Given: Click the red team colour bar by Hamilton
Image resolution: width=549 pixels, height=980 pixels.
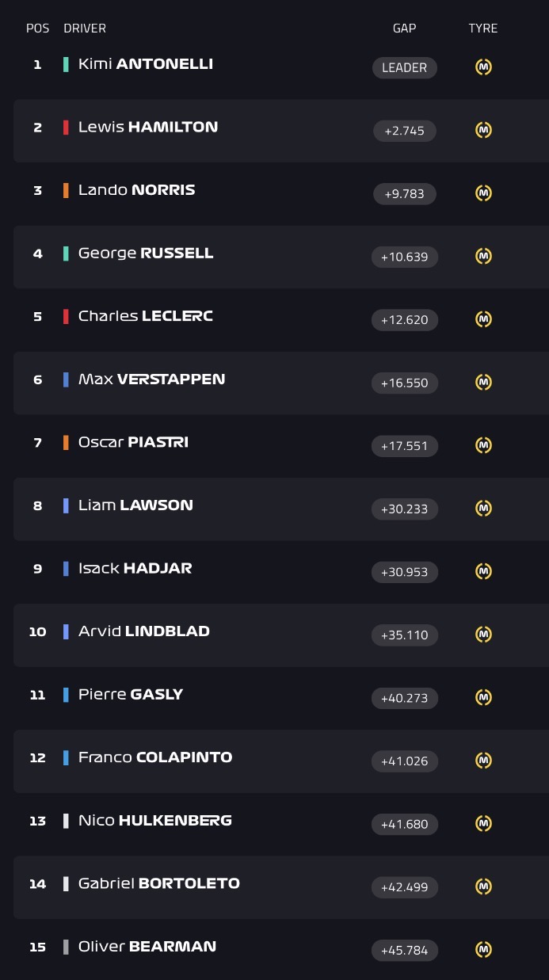Looking at the screenshot, I should pos(66,127).
